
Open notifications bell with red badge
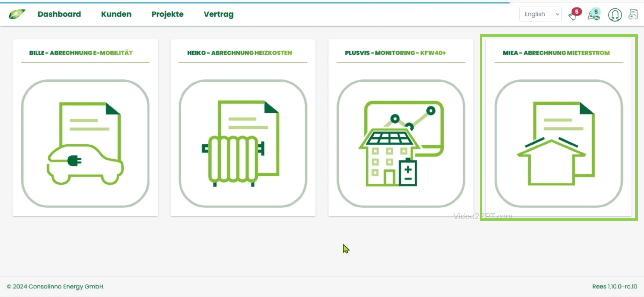tap(575, 14)
